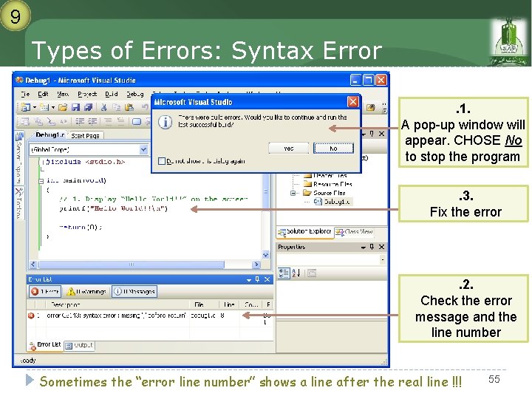The image size is (532, 399).
Task: Click the Property Pages icon
Action: coord(312,273)
